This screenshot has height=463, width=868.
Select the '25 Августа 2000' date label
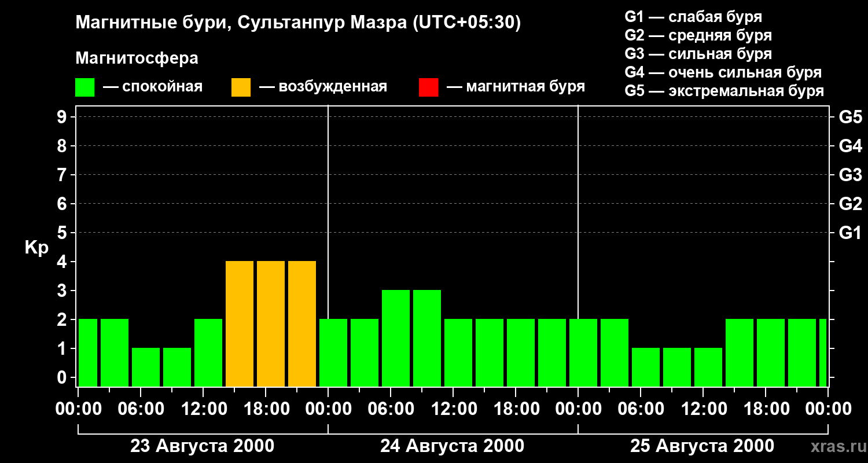coord(702,446)
